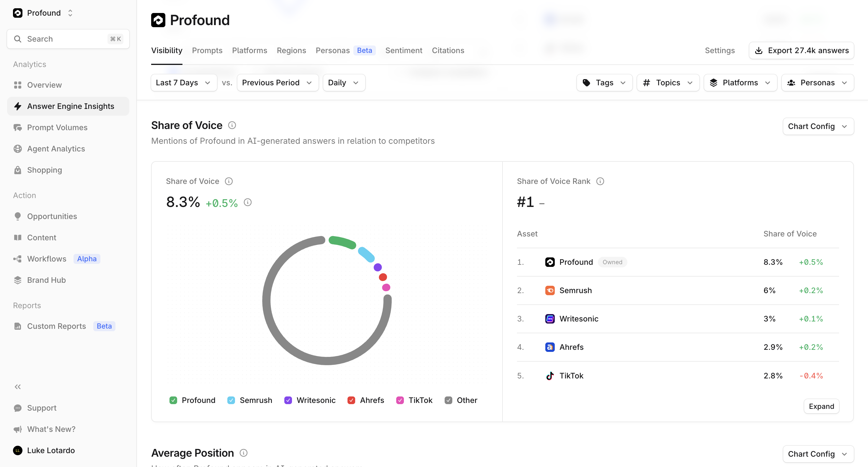Screen dimensions: 868x467
Task: Switch to the Personas Beta tab
Action: [x=345, y=50]
